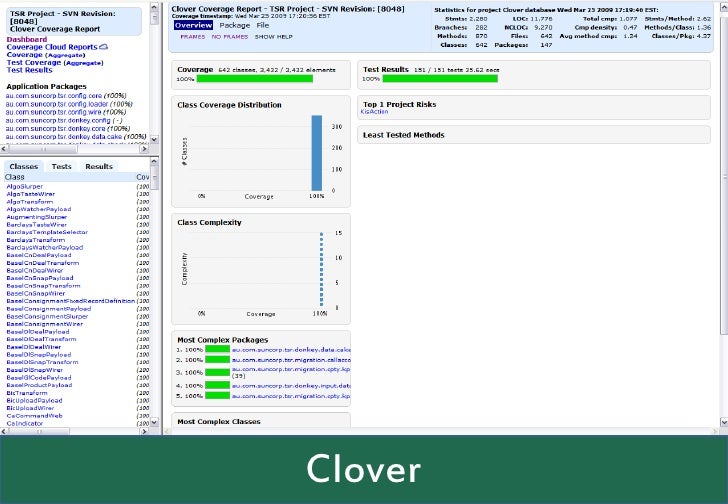This screenshot has height=504, width=728.
Task: Click scroll up arrow in packages pane
Action: 155,6
